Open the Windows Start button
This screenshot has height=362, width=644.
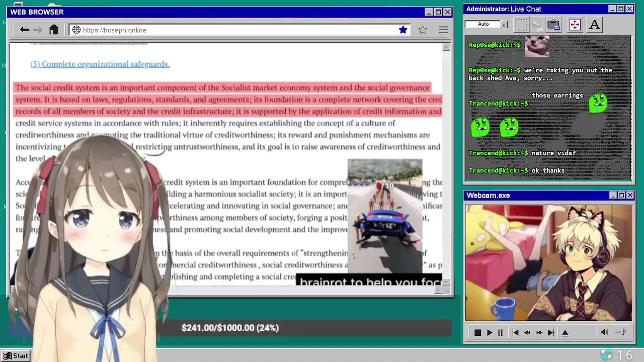(x=16, y=355)
